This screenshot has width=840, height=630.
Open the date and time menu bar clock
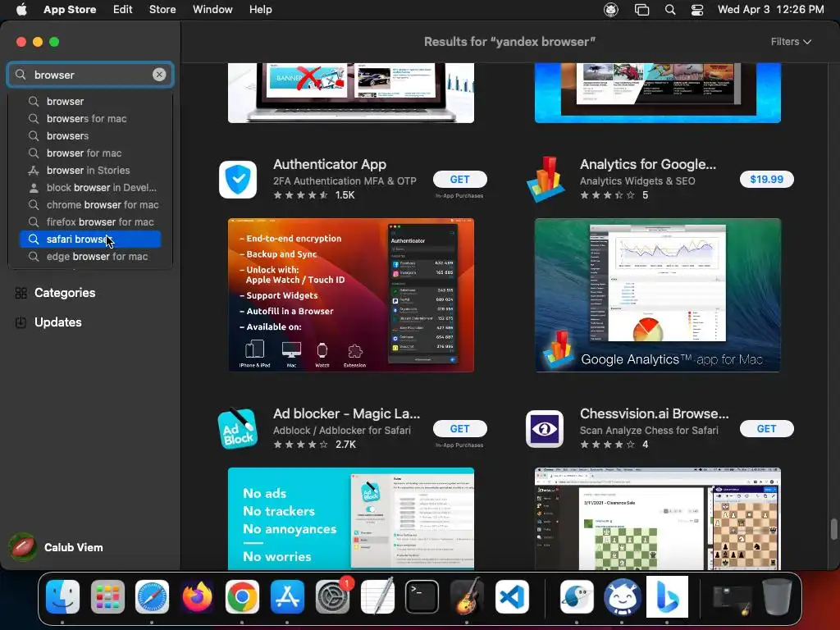click(x=771, y=10)
